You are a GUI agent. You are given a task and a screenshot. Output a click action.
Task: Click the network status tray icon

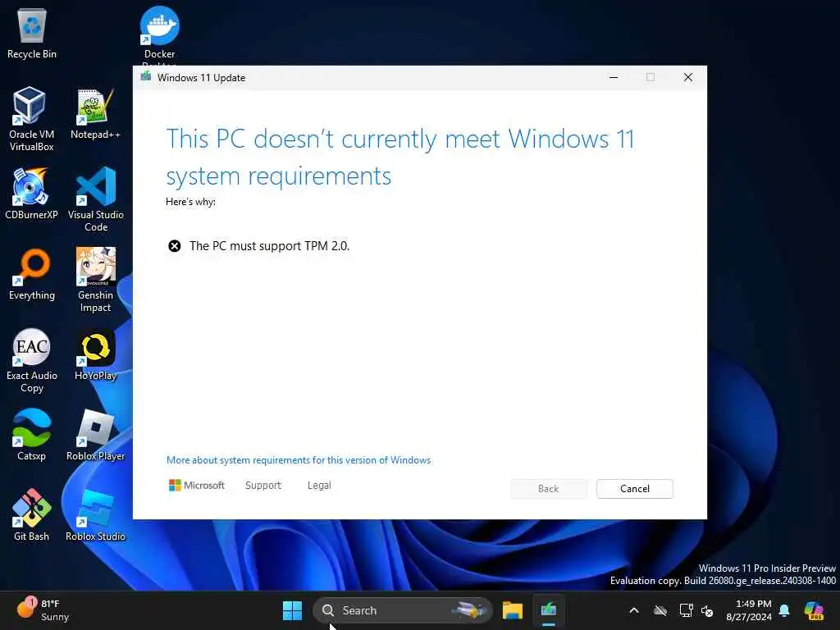pyautogui.click(x=686, y=610)
